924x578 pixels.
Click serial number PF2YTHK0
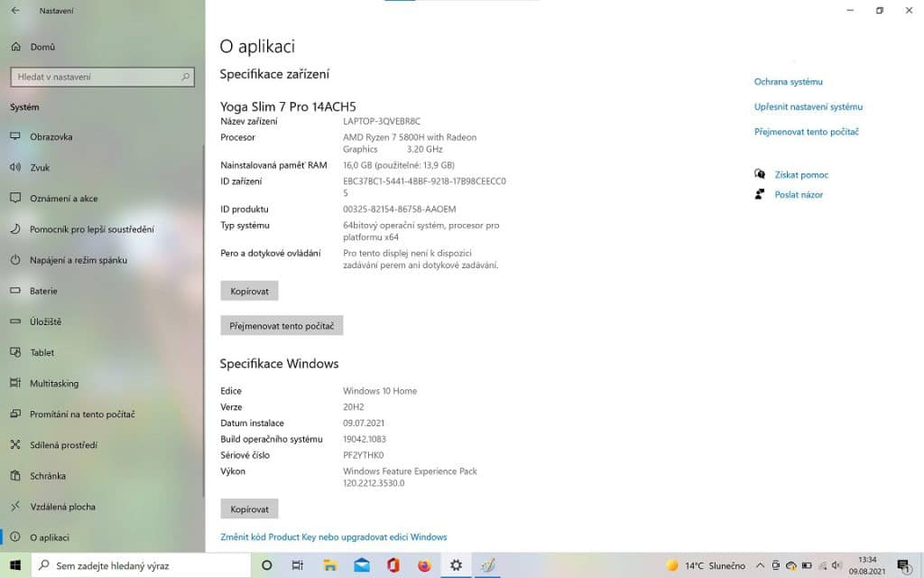pyautogui.click(x=363, y=455)
